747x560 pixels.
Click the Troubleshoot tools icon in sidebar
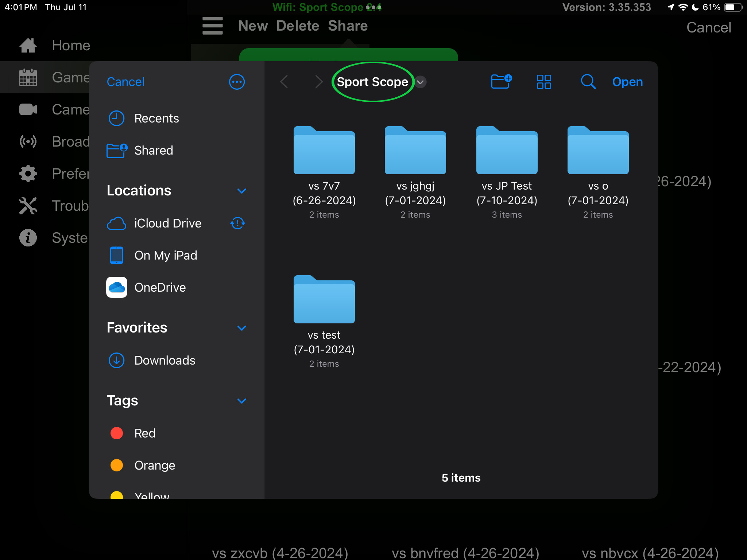click(x=28, y=206)
